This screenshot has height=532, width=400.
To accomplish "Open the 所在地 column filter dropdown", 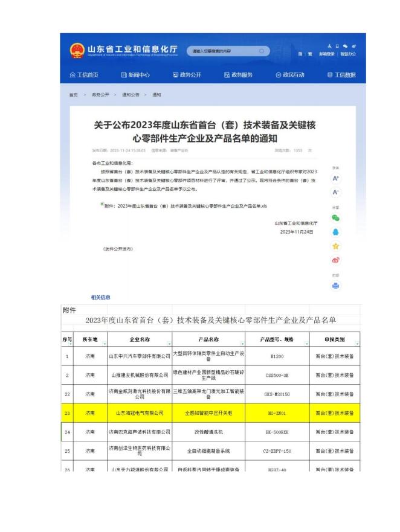I will [x=105, y=344].
